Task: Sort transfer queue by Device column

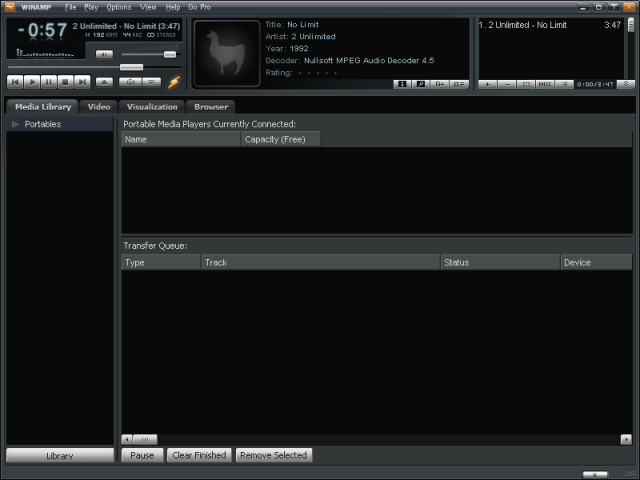Action: point(596,262)
